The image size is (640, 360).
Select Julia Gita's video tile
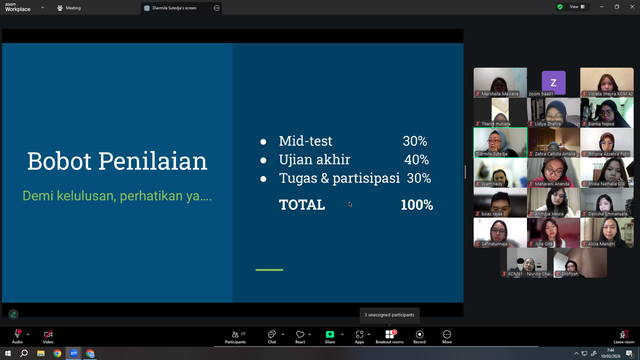[x=553, y=233]
